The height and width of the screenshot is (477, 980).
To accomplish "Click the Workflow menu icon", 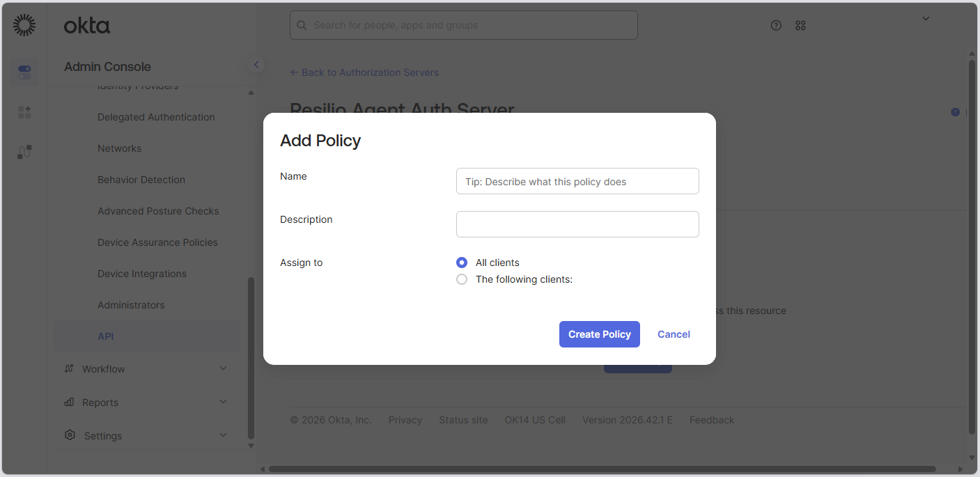I will (x=69, y=368).
